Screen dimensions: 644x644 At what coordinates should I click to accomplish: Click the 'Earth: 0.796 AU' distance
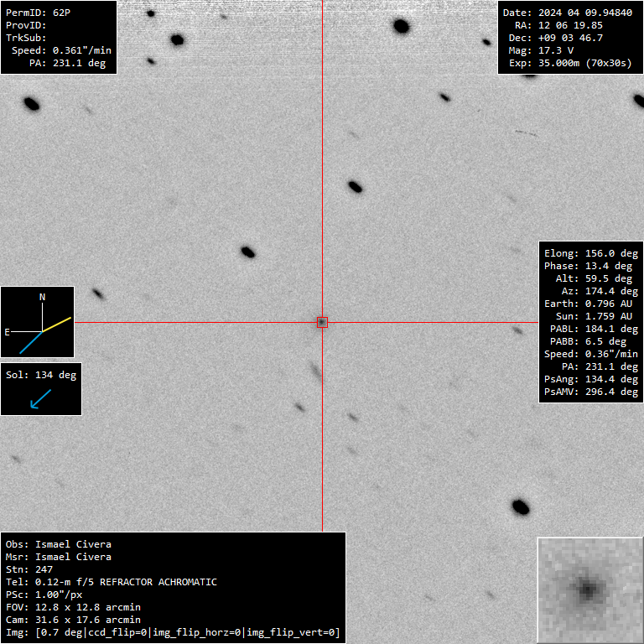click(588, 304)
